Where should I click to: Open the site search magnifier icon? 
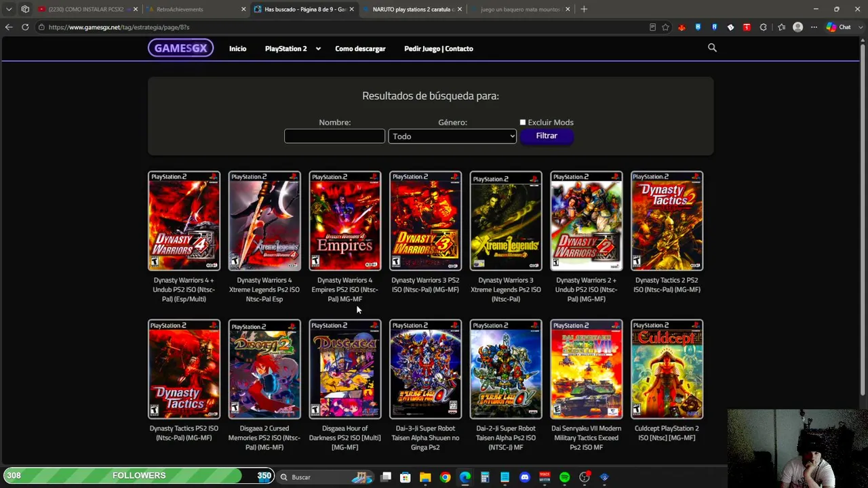[712, 47]
